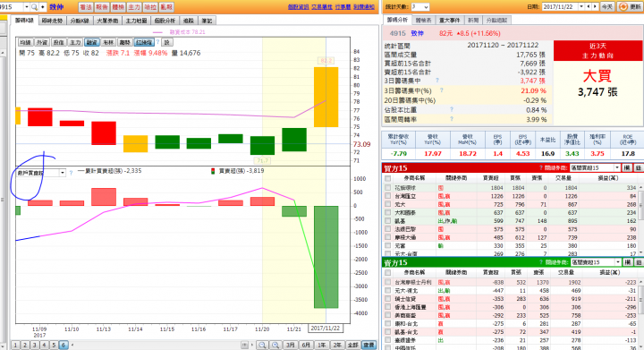This screenshot has height=350, width=644.
Task: Toggle the 均線 chart overlay button
Action: coord(25,42)
